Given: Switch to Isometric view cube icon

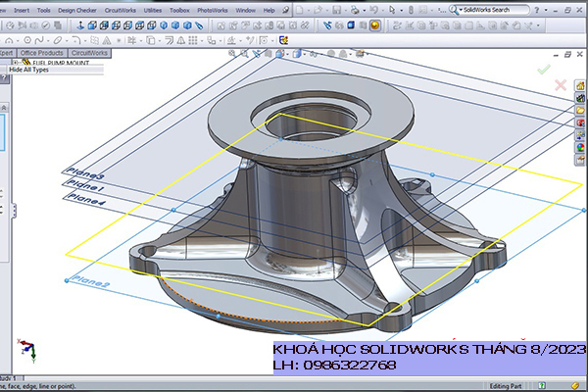Looking at the screenshot, I should (164, 25).
